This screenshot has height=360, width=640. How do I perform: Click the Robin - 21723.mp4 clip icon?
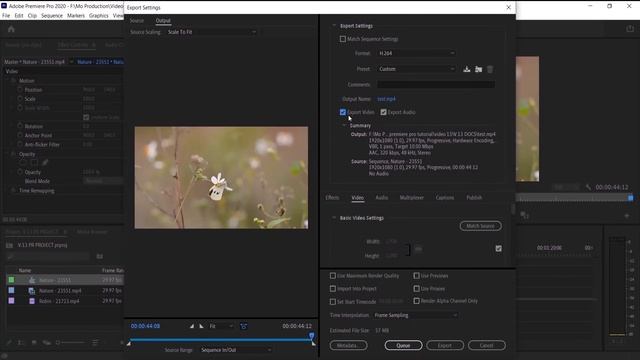[32, 301]
